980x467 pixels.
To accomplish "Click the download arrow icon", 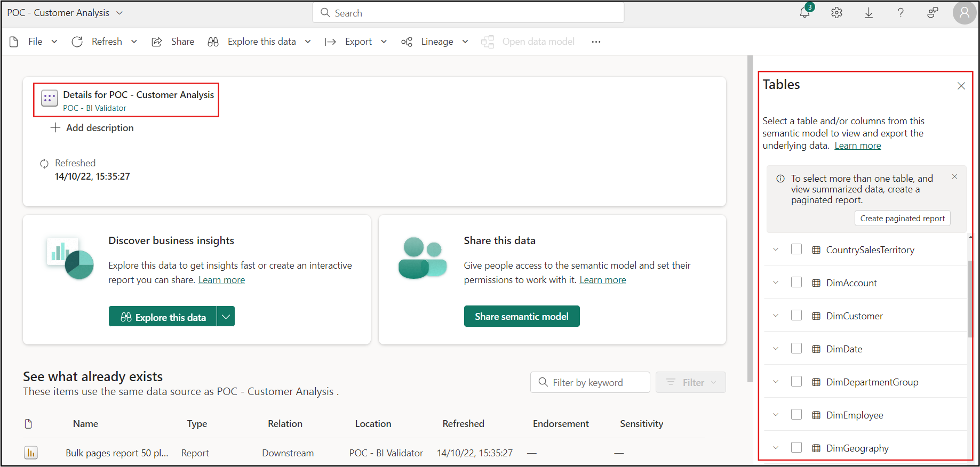I will (x=869, y=13).
